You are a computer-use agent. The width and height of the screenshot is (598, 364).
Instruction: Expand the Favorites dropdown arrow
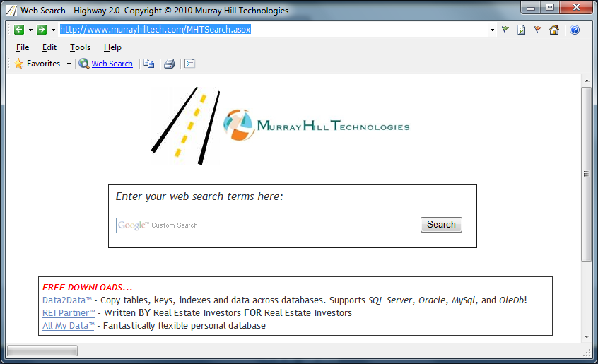click(69, 64)
